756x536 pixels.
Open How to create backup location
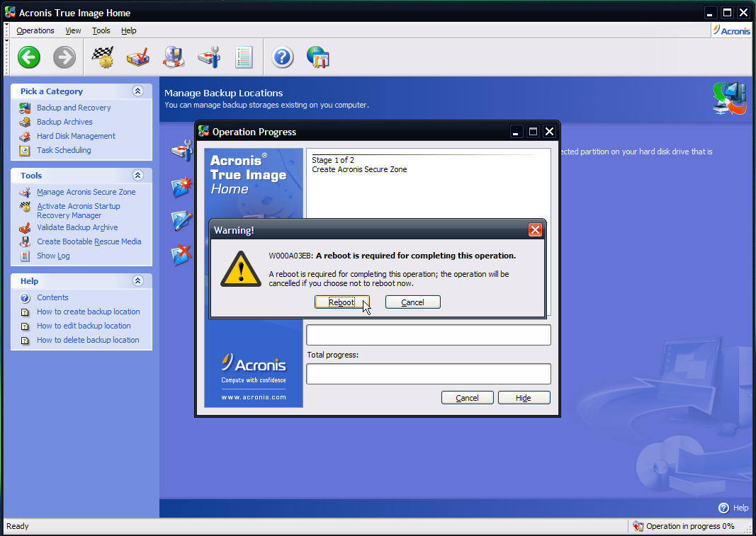point(89,312)
